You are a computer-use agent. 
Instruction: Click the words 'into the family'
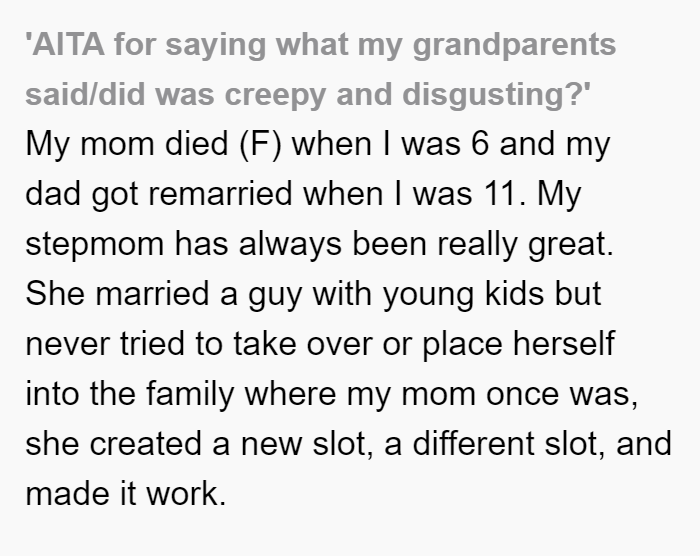(130, 394)
